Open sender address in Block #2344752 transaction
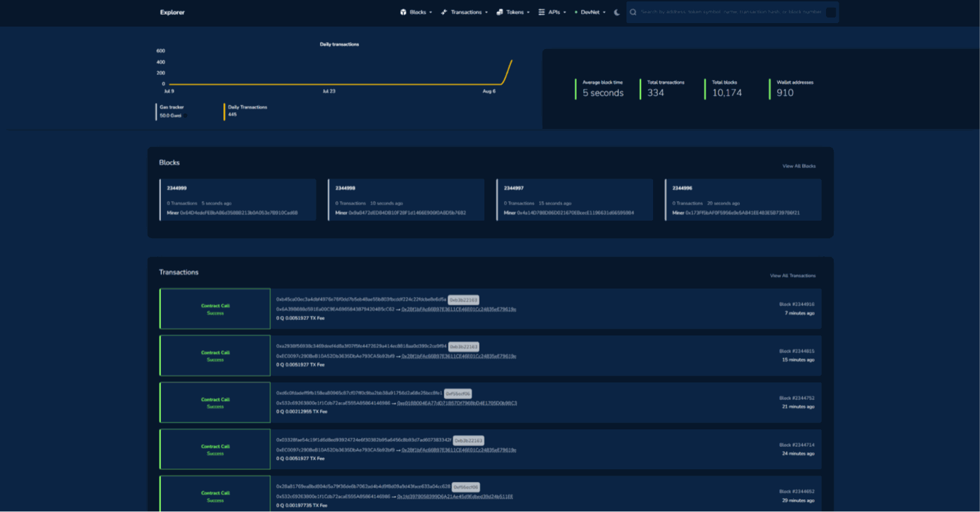 click(333, 403)
